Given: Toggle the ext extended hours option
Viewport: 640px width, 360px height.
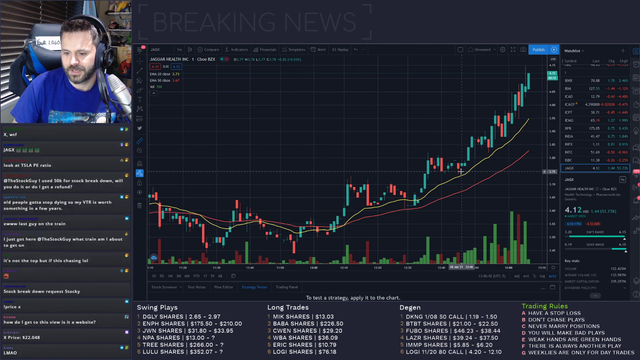Looking at the screenshot, I should click(526, 276).
